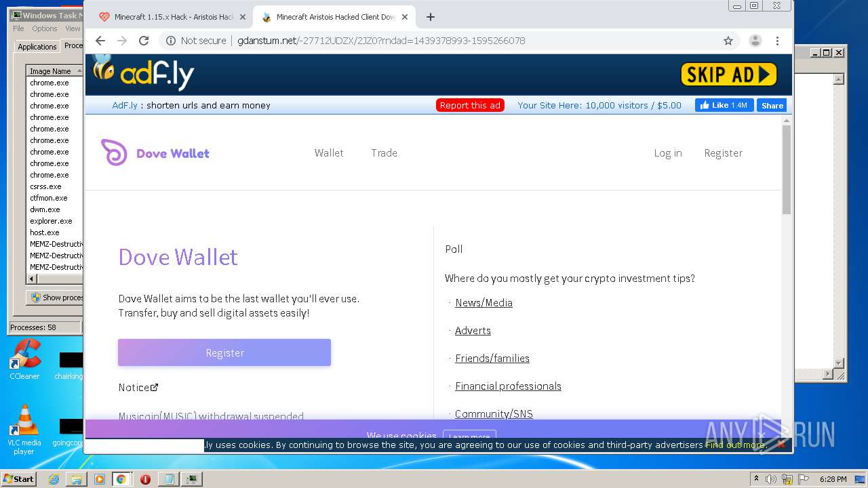Click the Facebook Share button
This screenshot has width=868, height=488.
point(772,105)
